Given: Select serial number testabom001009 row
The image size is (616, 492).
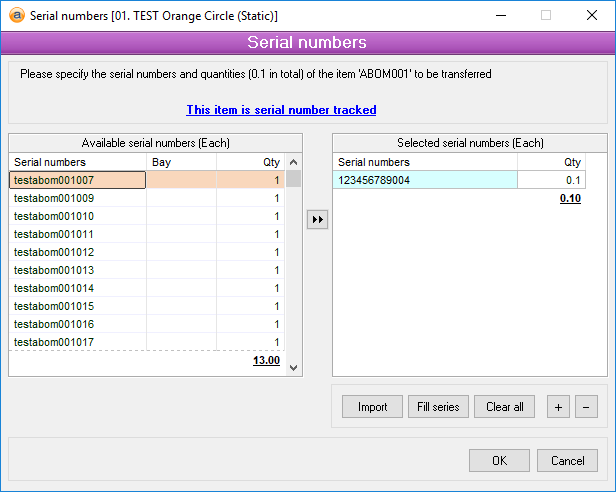Looking at the screenshot, I should pos(78,198).
